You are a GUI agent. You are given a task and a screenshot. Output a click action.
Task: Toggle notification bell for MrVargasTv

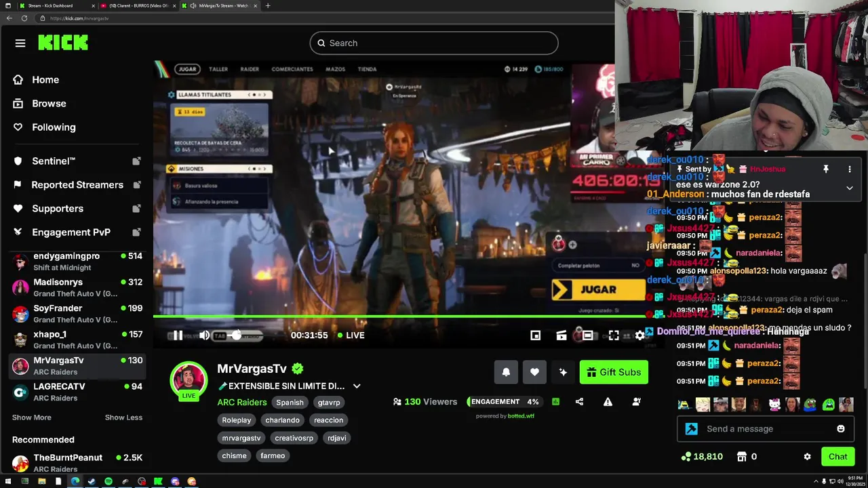pos(506,372)
